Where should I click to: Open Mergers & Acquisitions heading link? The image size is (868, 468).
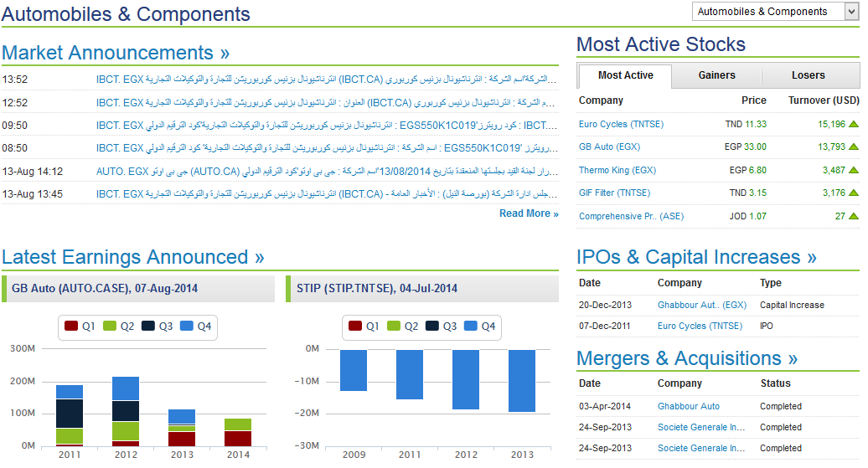(x=687, y=358)
